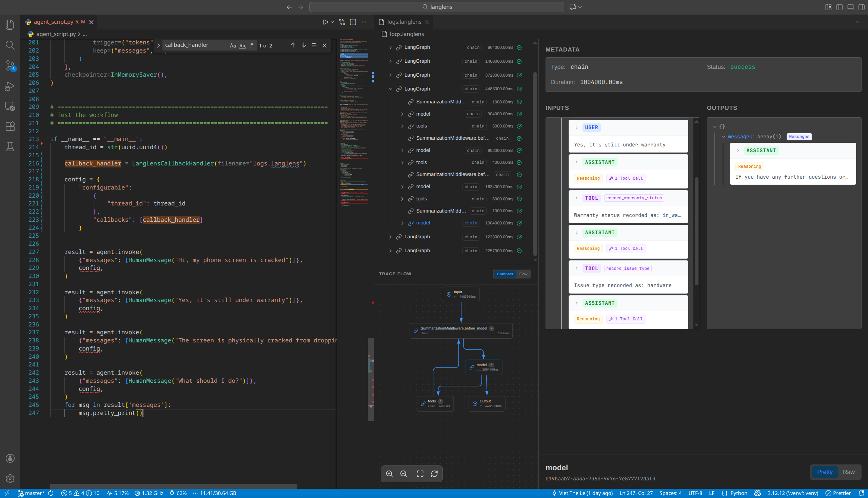The image size is (868, 498).
Task: Open Source Control view showing 5 pending changes
Action: pyautogui.click(x=10, y=66)
